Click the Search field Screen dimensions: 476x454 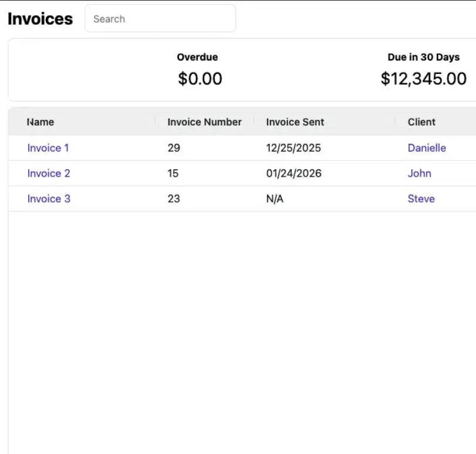(x=160, y=18)
